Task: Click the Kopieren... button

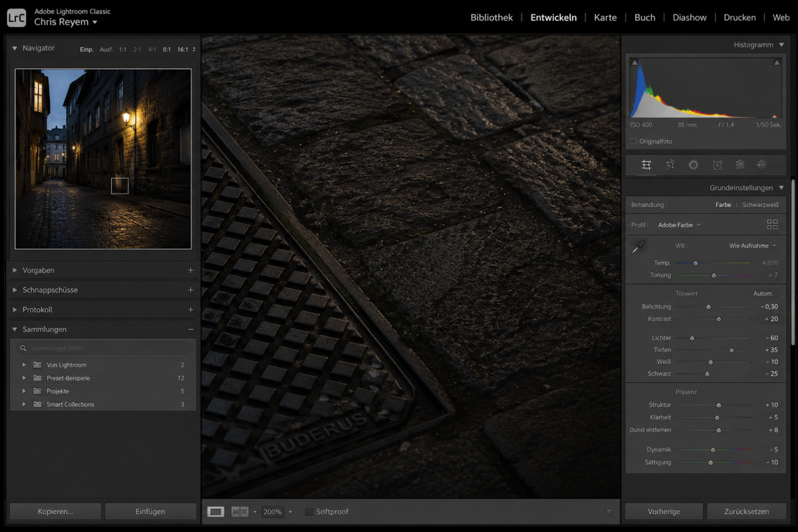Action: tap(55, 511)
